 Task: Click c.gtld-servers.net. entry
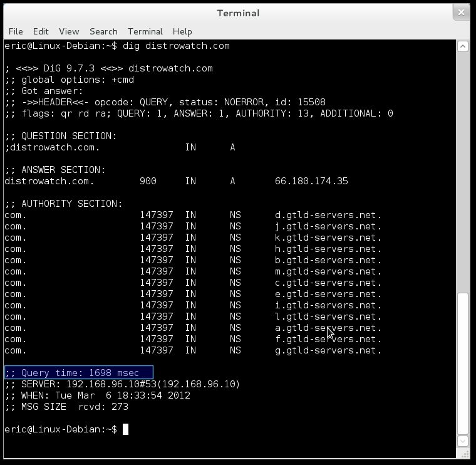(x=328, y=283)
